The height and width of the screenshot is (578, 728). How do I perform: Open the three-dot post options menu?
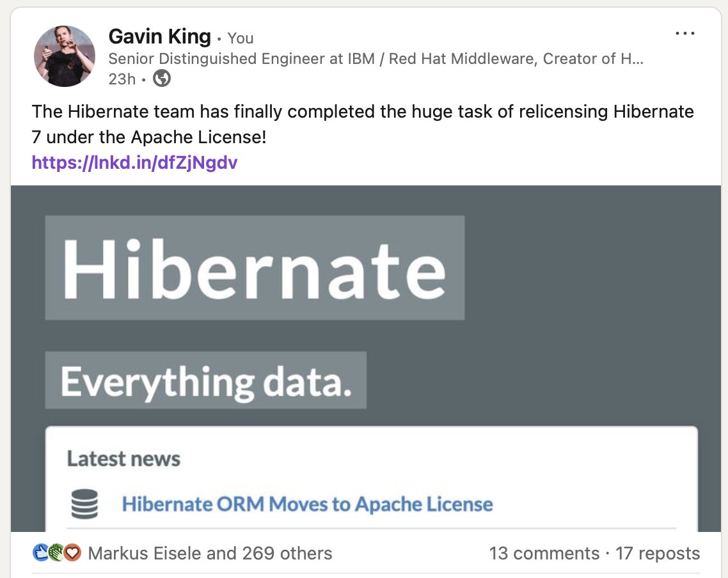685,33
